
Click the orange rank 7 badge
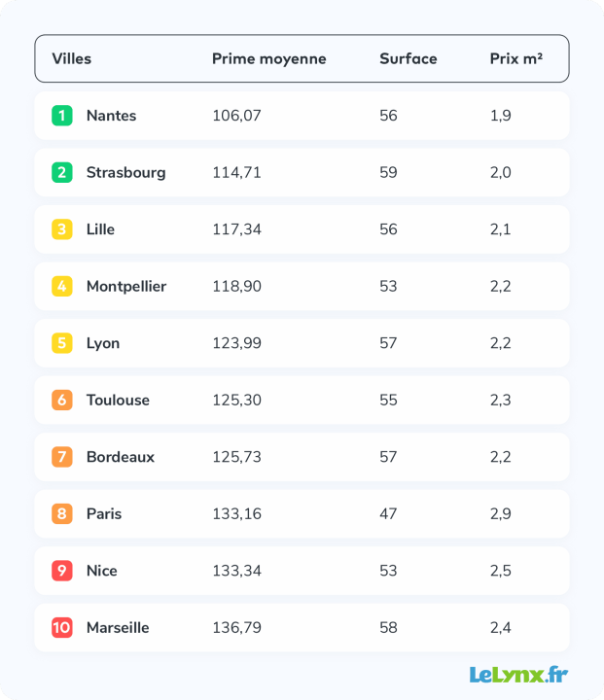click(x=62, y=457)
